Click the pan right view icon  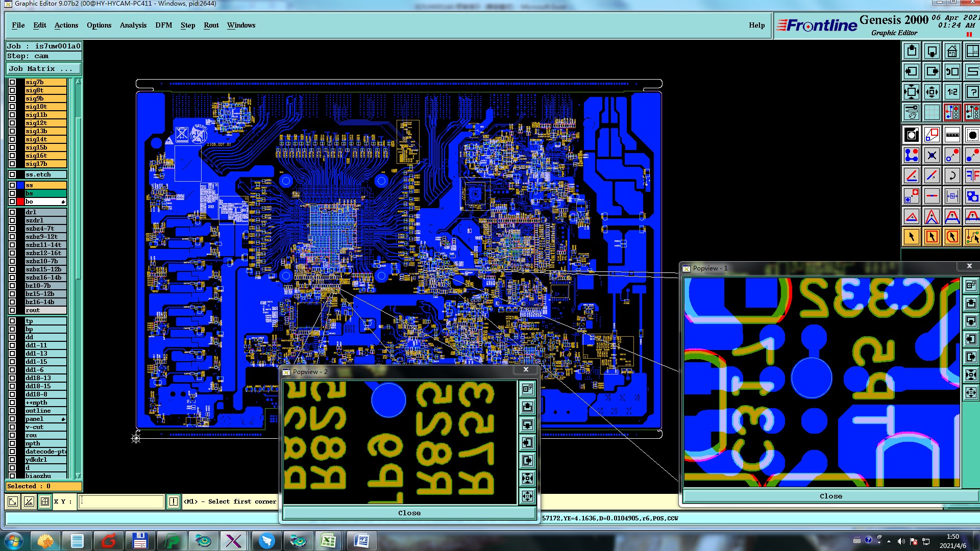pos(932,71)
